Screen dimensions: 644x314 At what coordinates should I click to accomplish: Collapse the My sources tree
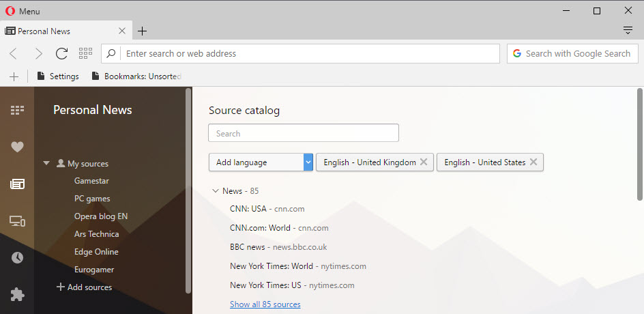[46, 164]
